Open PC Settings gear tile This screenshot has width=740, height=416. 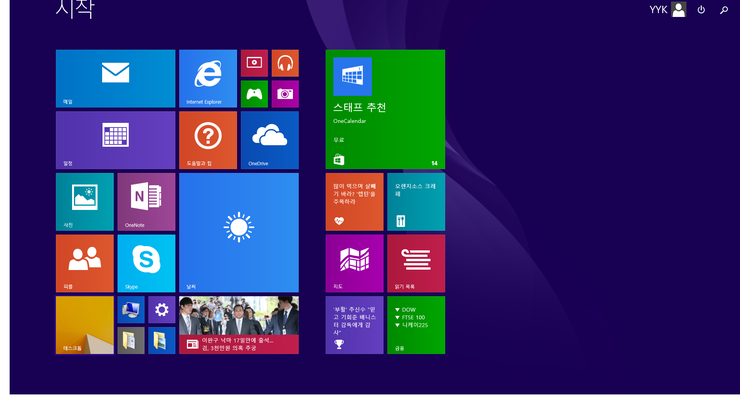tap(162, 310)
